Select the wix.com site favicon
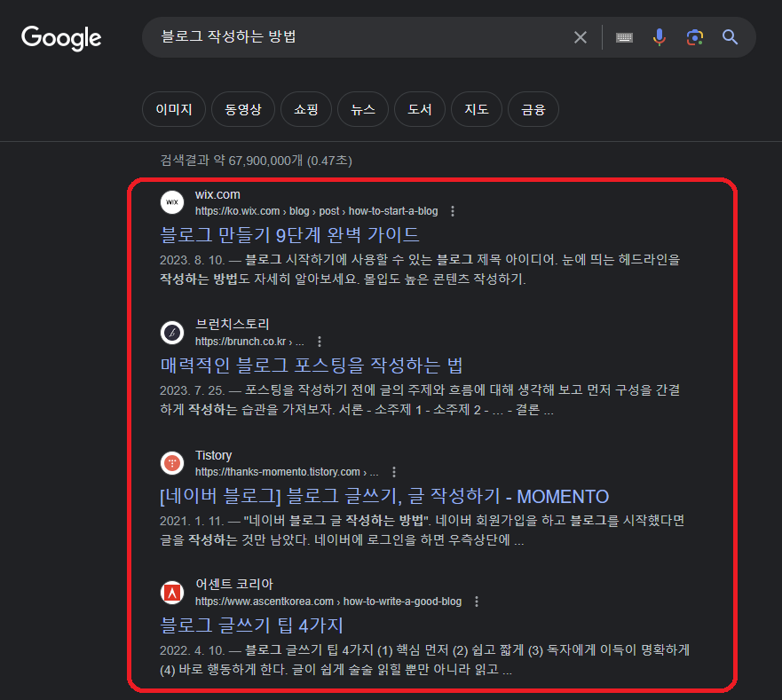The width and height of the screenshot is (782, 700). click(171, 202)
